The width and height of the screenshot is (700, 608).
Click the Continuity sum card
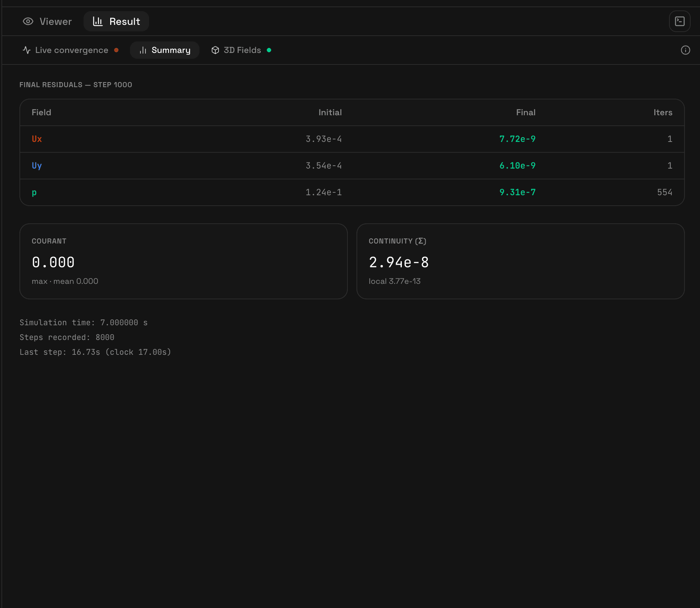(x=520, y=261)
